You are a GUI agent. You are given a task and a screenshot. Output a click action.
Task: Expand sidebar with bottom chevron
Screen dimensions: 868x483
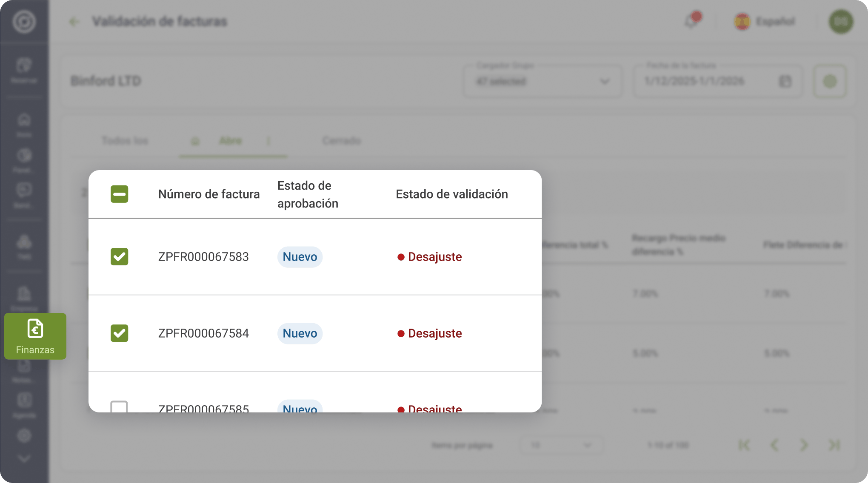click(24, 458)
